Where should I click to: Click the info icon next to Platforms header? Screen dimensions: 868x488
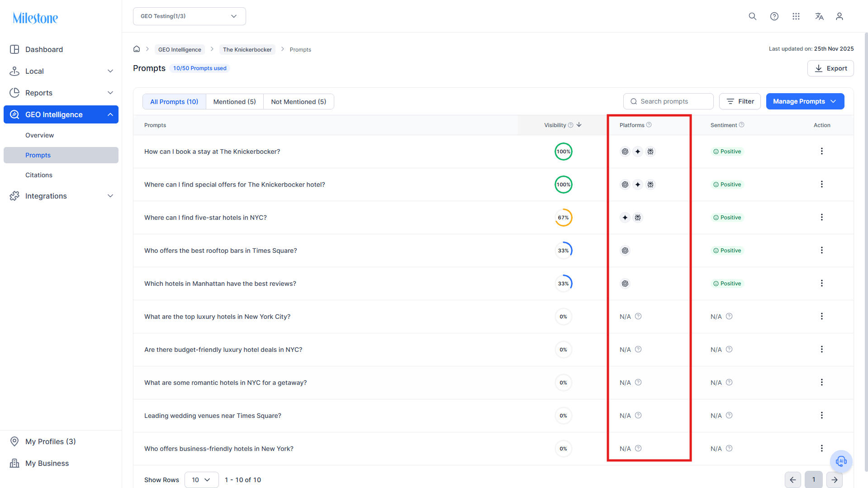pyautogui.click(x=649, y=125)
